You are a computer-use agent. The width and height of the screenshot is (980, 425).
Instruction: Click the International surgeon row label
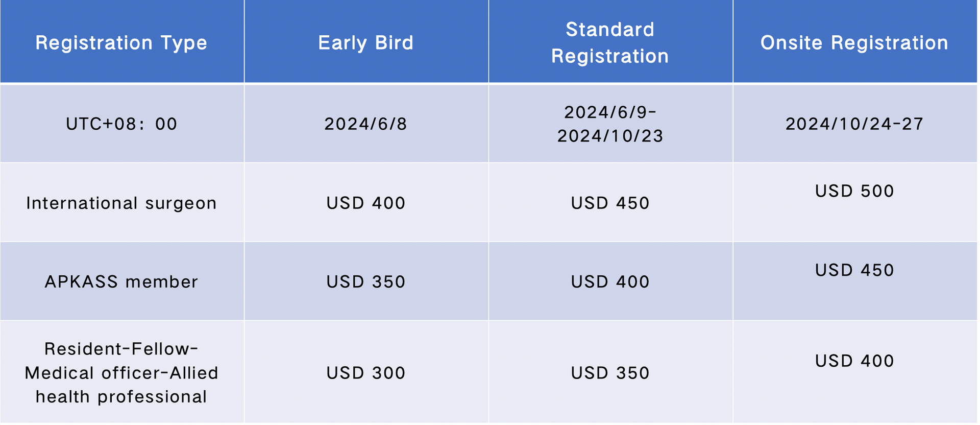click(x=121, y=203)
